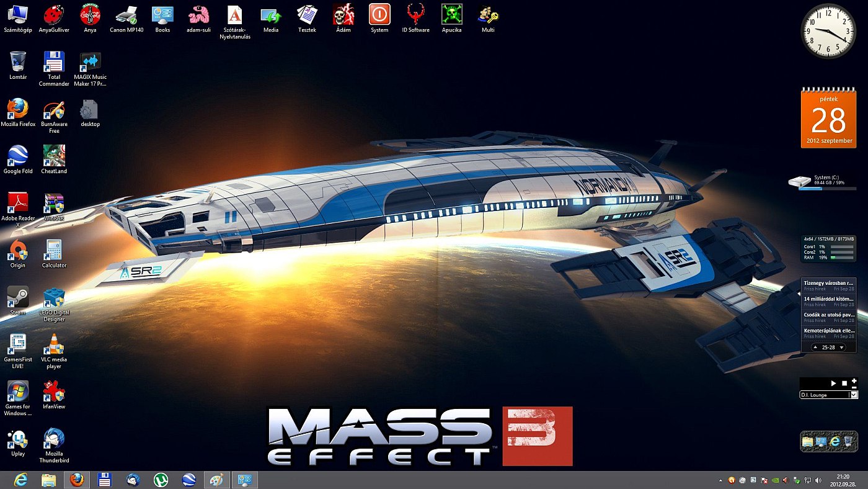Go to previous feed headlines page

815,348
